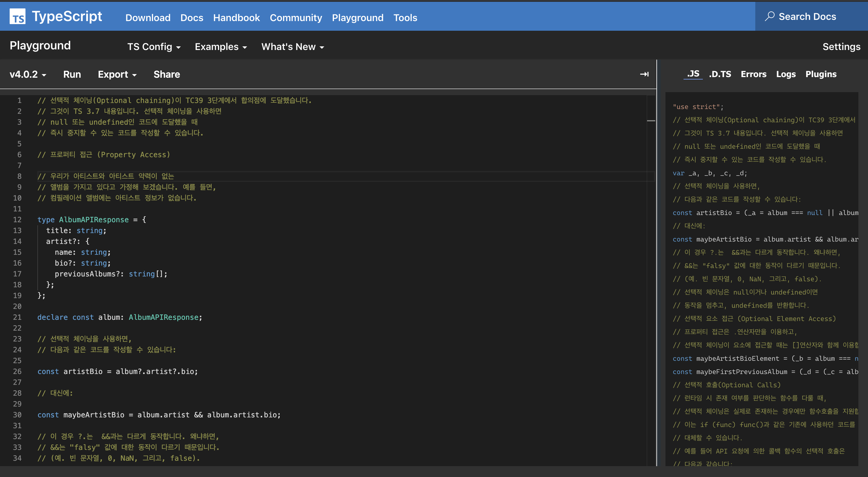Click 'bio?: string;' on line 16
Screen dimensions: 868x477
click(x=83, y=263)
